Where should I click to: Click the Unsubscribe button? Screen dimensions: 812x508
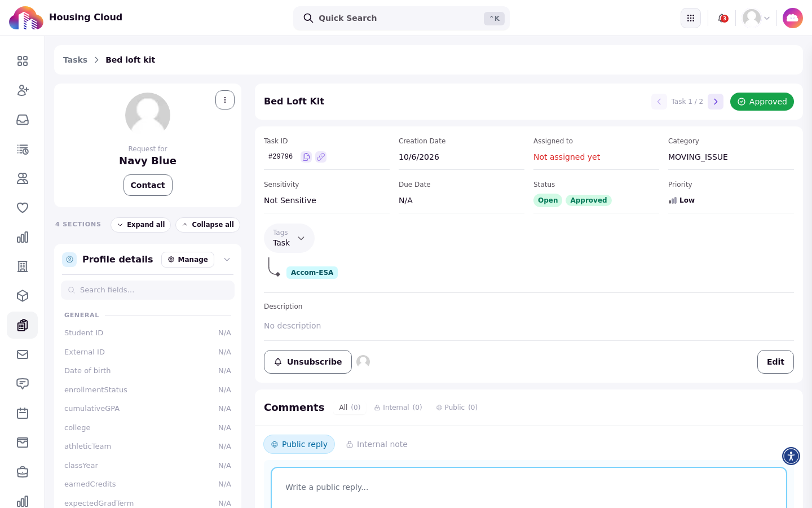coord(308,362)
